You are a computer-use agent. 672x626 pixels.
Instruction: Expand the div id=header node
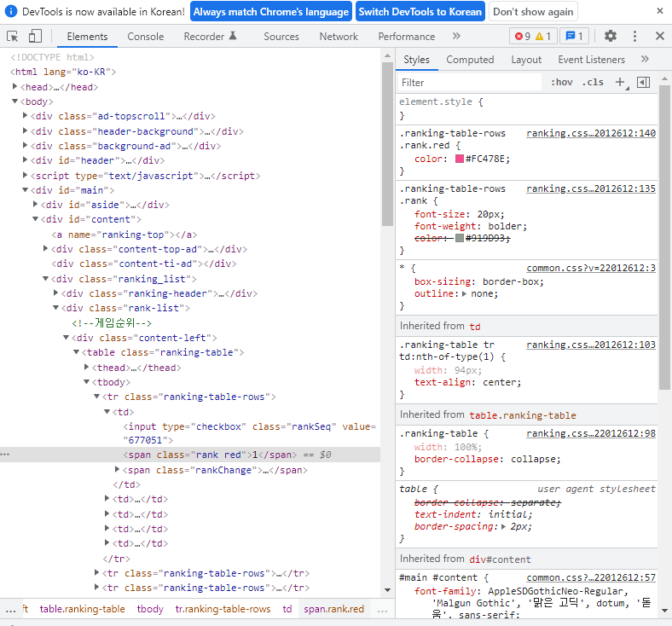click(26, 159)
